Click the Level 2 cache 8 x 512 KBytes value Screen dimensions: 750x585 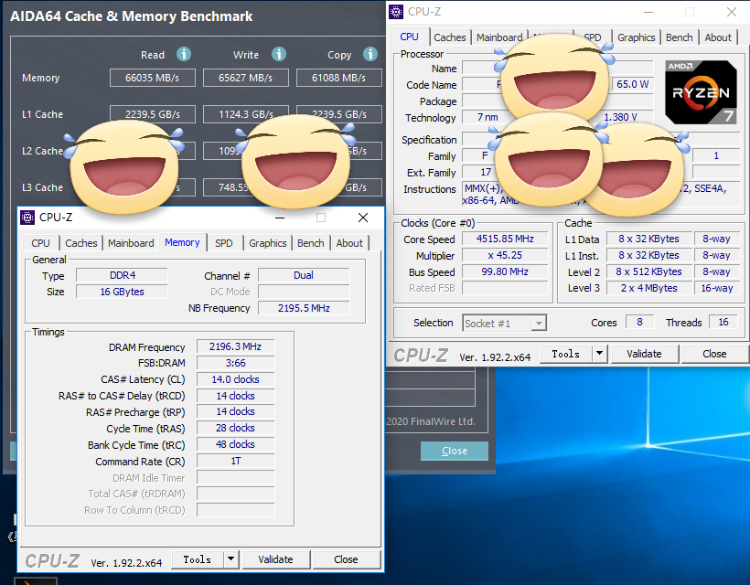pyautogui.click(x=649, y=272)
